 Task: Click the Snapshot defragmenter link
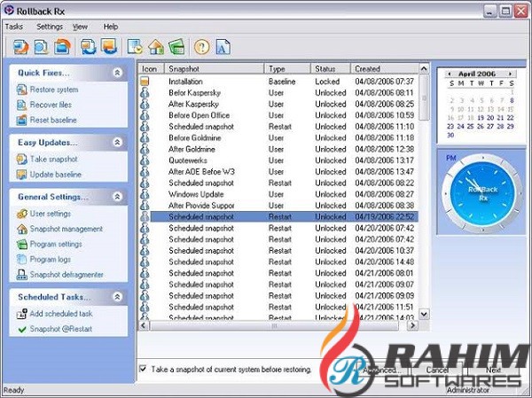[66, 275]
